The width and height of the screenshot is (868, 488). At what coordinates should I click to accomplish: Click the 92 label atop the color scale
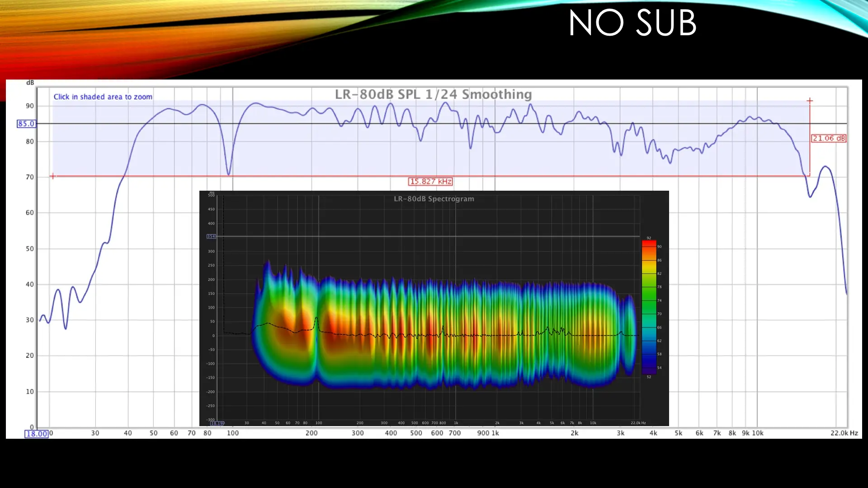point(649,238)
